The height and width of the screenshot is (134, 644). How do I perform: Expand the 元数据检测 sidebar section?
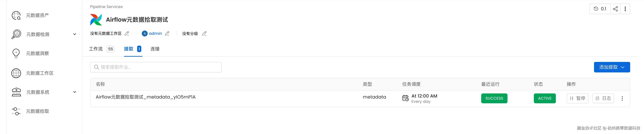click(74, 34)
